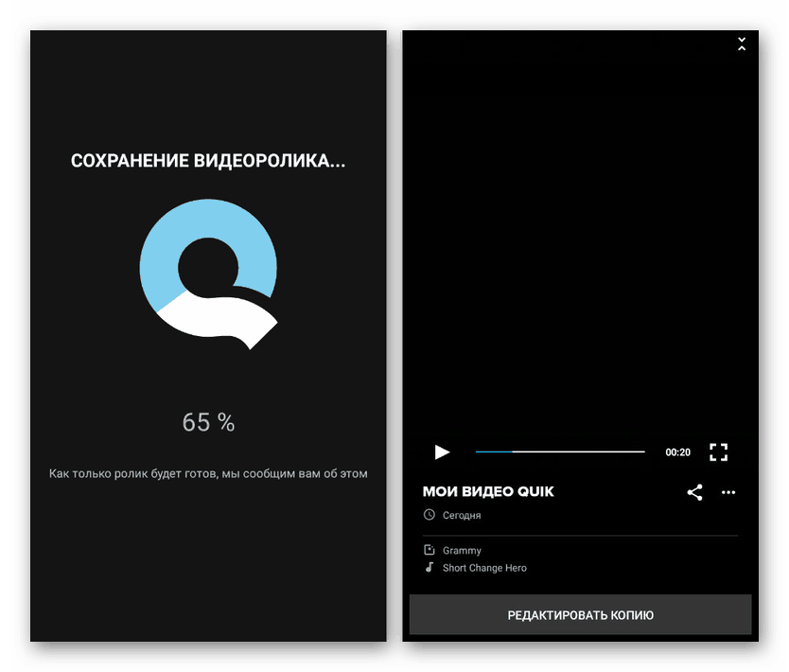The height and width of the screenshot is (672, 789).
Task: Click the Grammy theme label
Action: tap(462, 551)
